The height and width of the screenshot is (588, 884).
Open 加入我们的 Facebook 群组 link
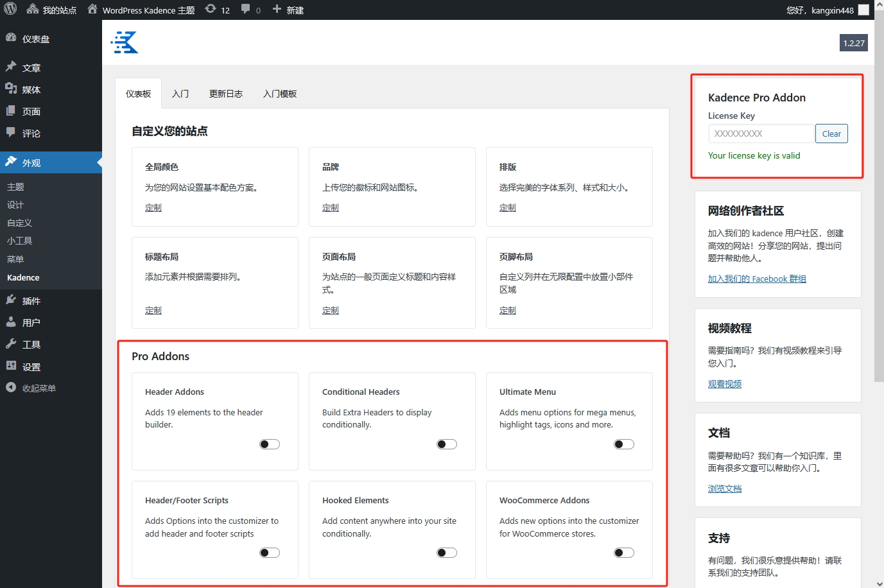point(757,279)
